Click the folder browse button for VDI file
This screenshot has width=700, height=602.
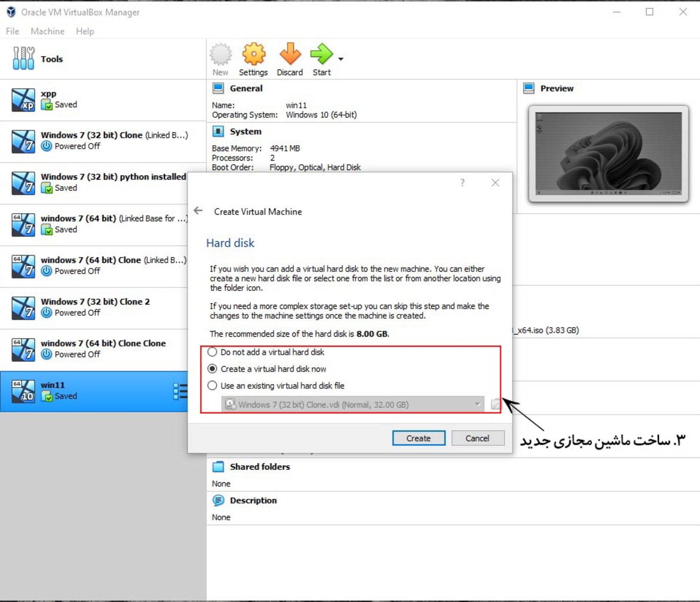pyautogui.click(x=495, y=404)
